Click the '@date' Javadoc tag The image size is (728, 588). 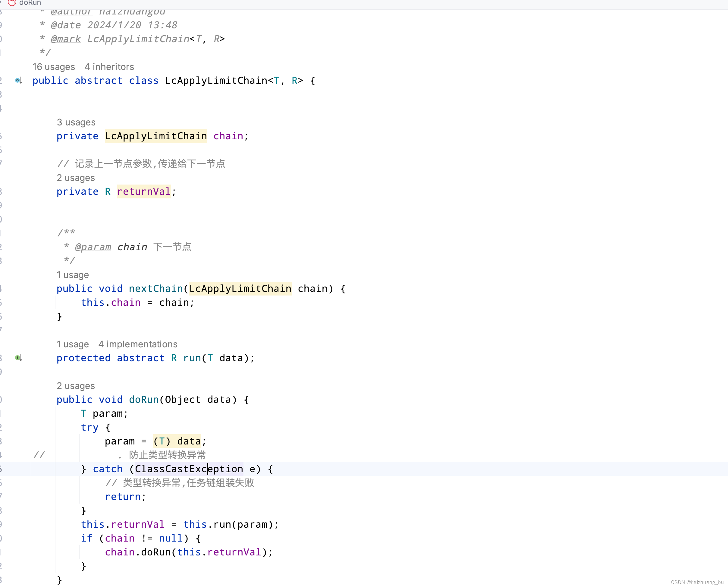pyautogui.click(x=66, y=25)
